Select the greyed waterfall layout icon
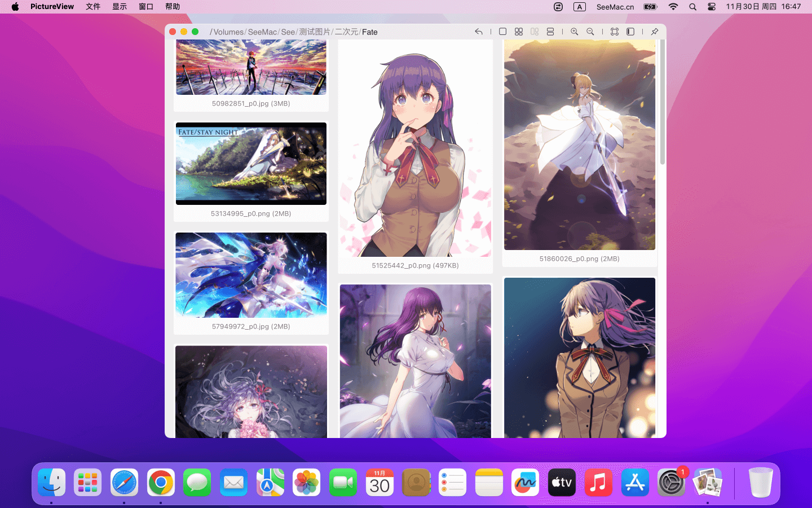Viewport: 812px width, 508px height. 535,32
